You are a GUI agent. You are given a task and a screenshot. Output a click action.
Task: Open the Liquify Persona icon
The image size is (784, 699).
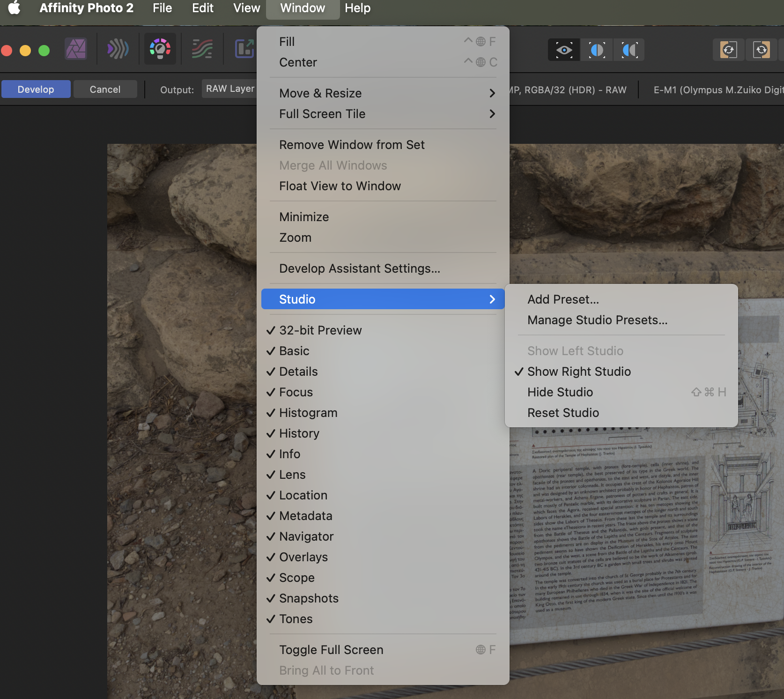tap(118, 49)
